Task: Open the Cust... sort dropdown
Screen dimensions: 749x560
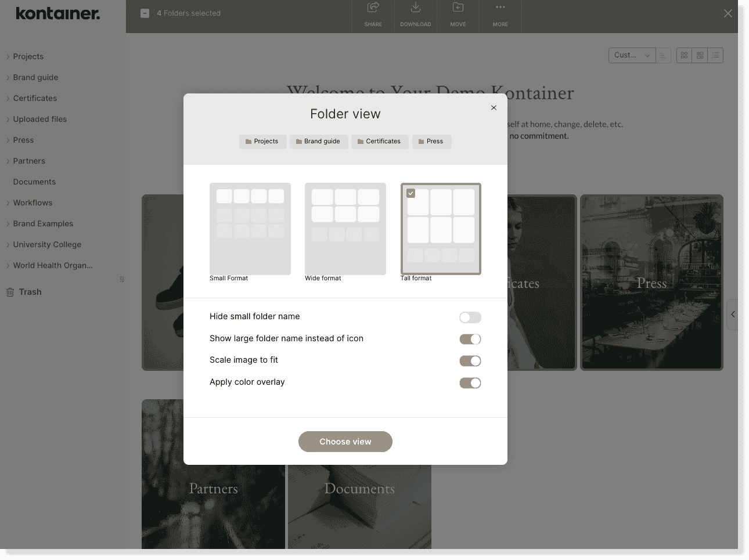Action: tap(631, 55)
